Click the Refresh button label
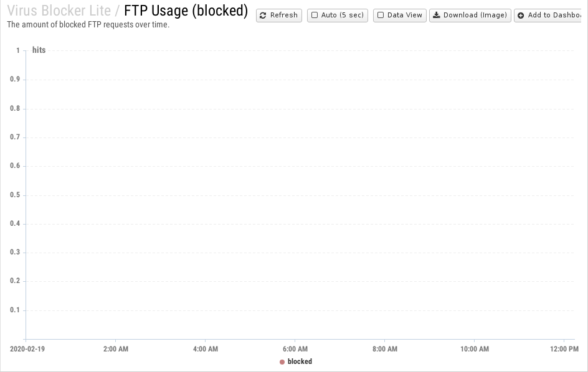Viewport: 588px width, 372px height. pos(284,15)
